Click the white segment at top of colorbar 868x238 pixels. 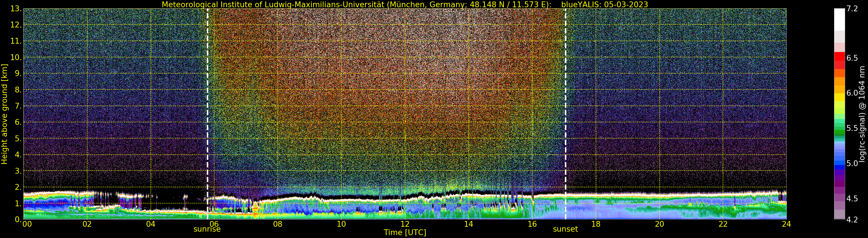[x=839, y=20]
